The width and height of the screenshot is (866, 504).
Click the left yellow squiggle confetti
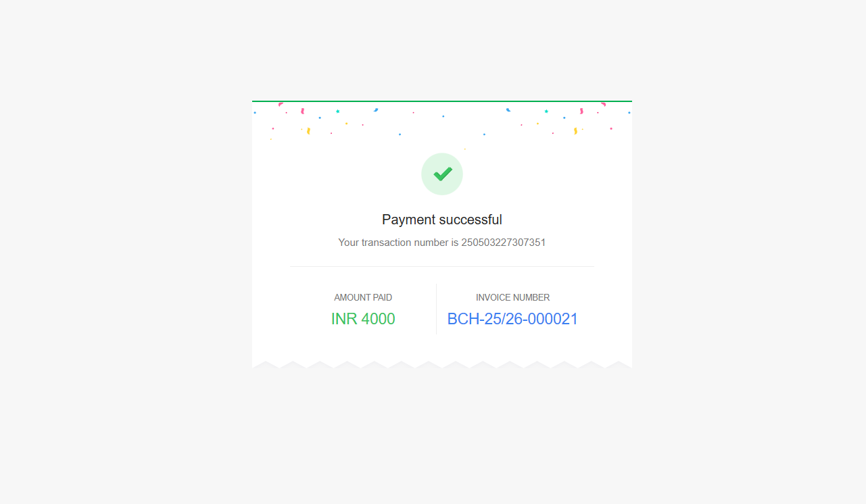click(x=308, y=131)
